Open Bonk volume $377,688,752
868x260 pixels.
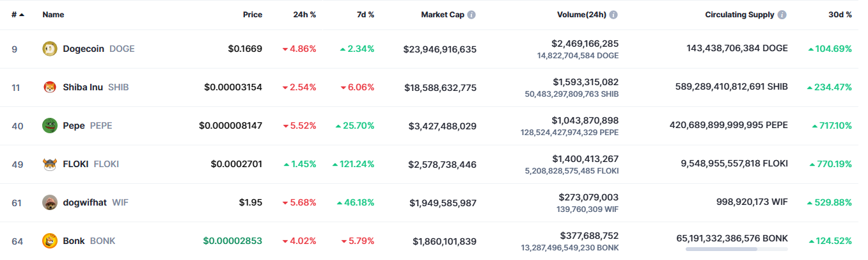tap(588, 236)
